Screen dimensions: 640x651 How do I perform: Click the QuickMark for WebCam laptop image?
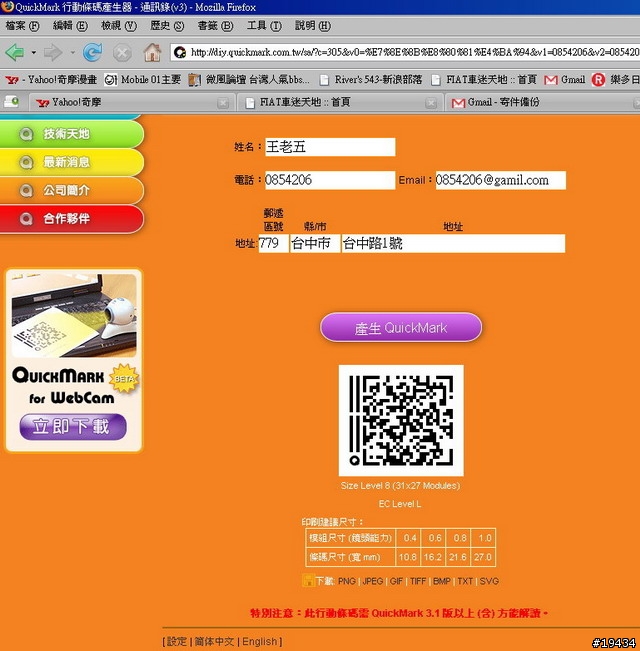(x=74, y=316)
